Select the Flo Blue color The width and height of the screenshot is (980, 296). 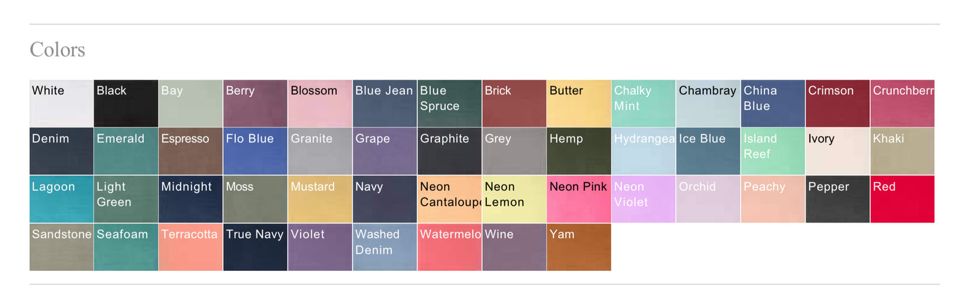click(255, 151)
